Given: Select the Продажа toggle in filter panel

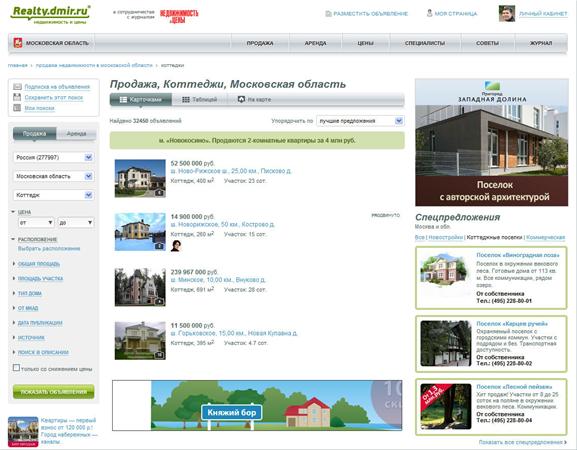Looking at the screenshot, I should click(35, 134).
